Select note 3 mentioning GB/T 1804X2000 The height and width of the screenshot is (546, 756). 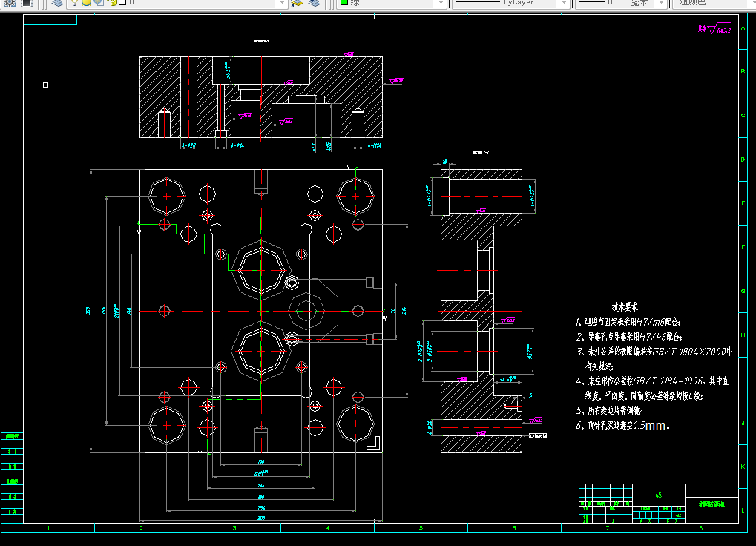[654, 358]
